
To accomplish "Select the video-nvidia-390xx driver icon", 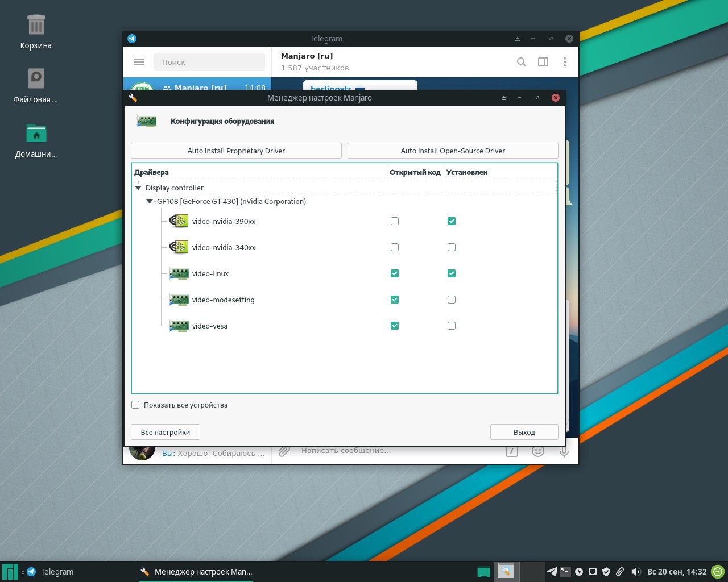I will click(x=179, y=221).
